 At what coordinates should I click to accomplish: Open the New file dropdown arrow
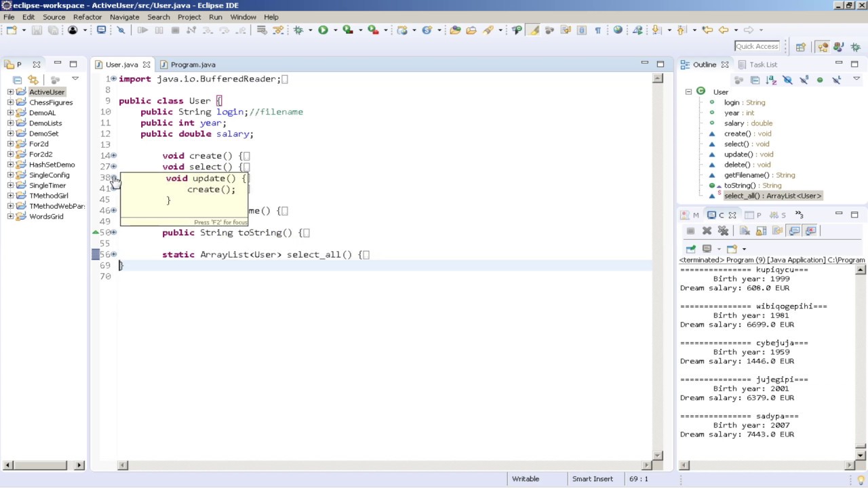pos(24,30)
